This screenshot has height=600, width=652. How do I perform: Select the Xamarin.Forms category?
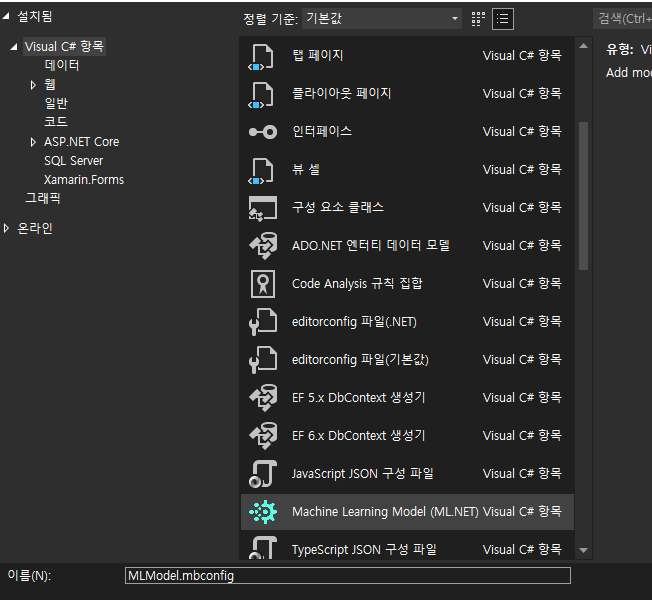coord(84,180)
